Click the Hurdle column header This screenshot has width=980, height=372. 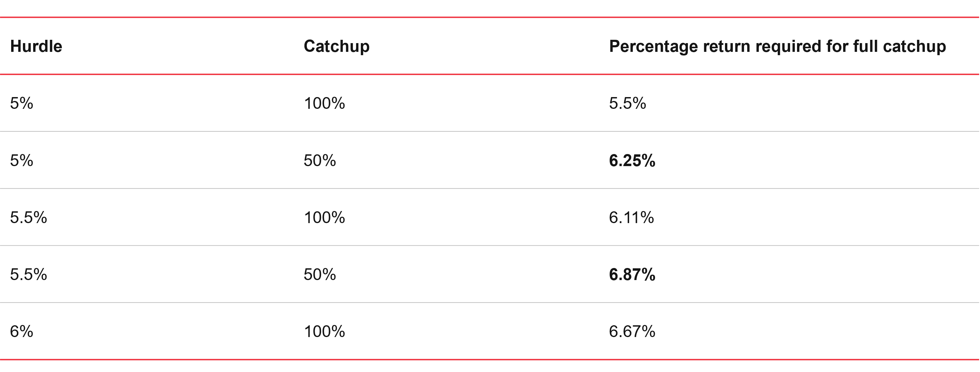pyautogui.click(x=36, y=46)
